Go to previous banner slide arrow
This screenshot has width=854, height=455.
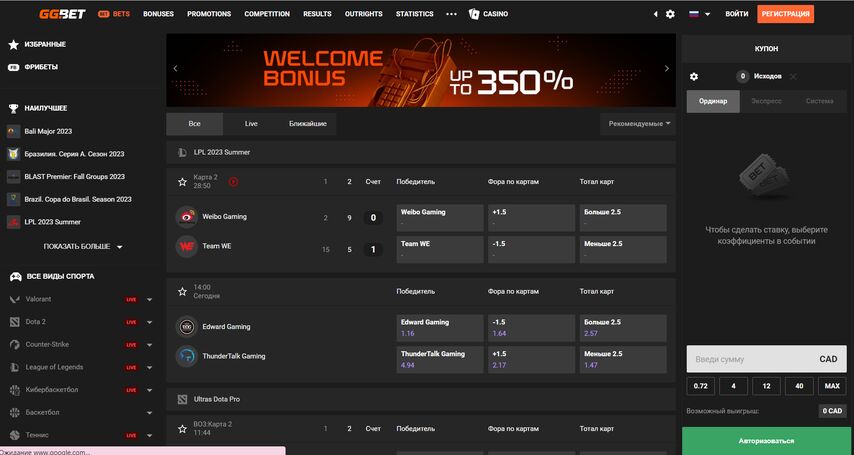pos(175,69)
